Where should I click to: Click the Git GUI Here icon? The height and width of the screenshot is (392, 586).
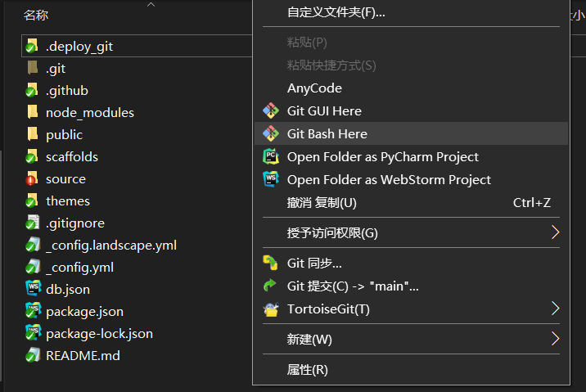point(271,111)
